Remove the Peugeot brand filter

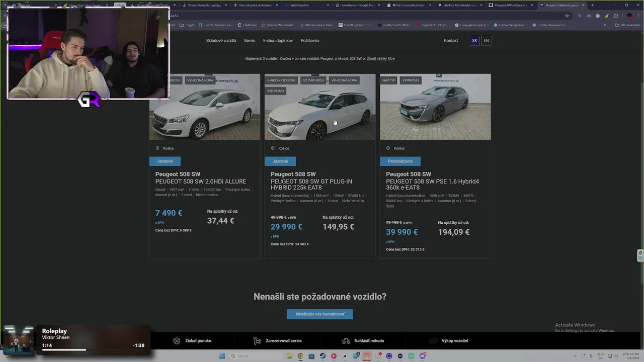click(x=336, y=59)
